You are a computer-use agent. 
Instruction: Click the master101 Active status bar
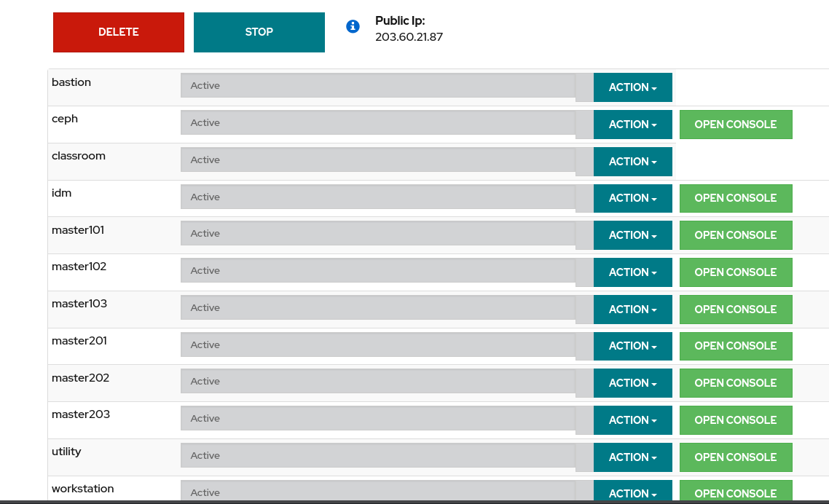tap(378, 234)
